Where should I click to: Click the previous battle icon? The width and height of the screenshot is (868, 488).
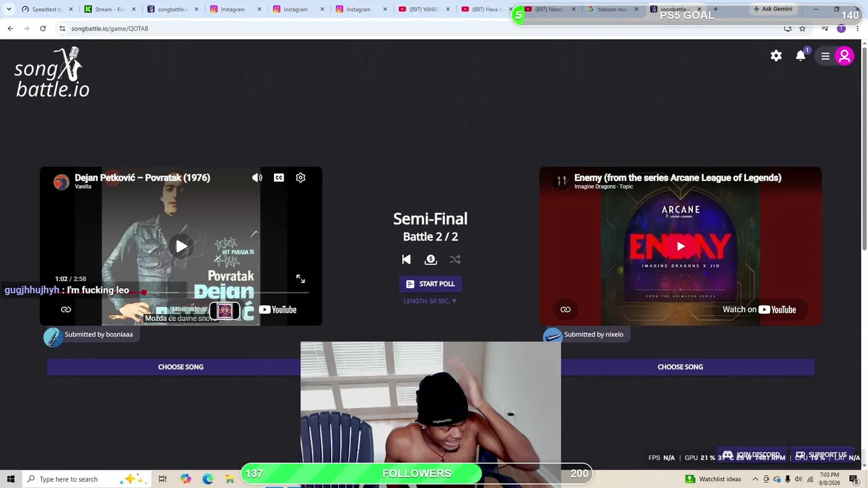[x=406, y=259]
